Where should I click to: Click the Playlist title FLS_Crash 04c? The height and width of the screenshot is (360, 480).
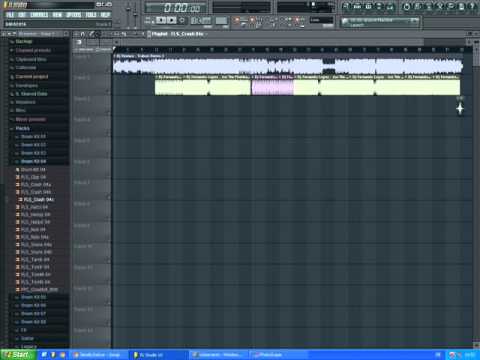coord(177,34)
